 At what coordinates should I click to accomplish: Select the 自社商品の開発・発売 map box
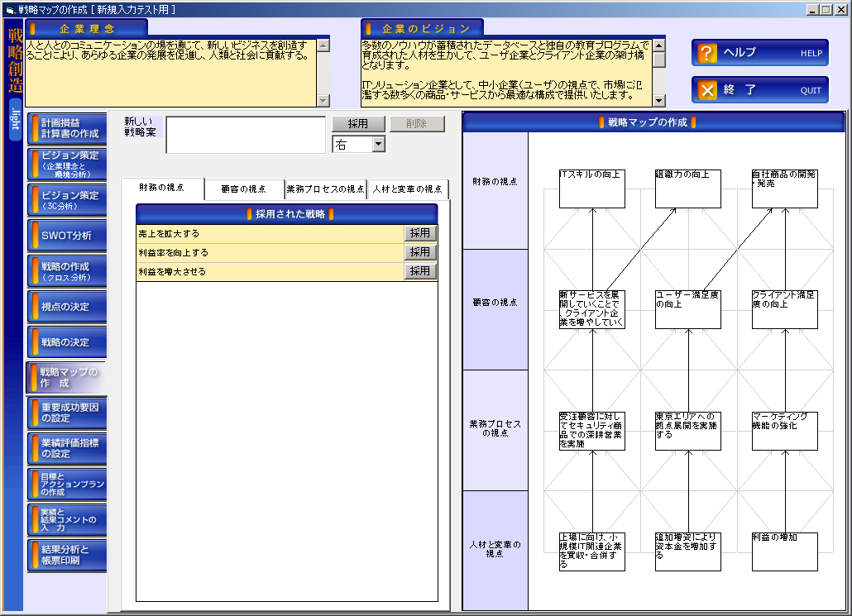pos(785,189)
